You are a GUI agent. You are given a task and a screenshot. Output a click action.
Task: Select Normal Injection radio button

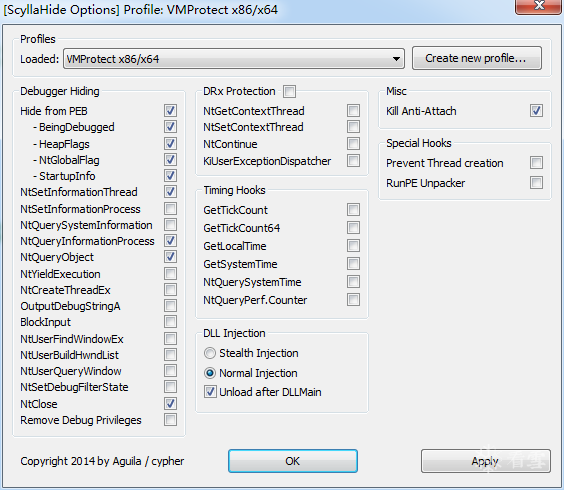[x=210, y=373]
